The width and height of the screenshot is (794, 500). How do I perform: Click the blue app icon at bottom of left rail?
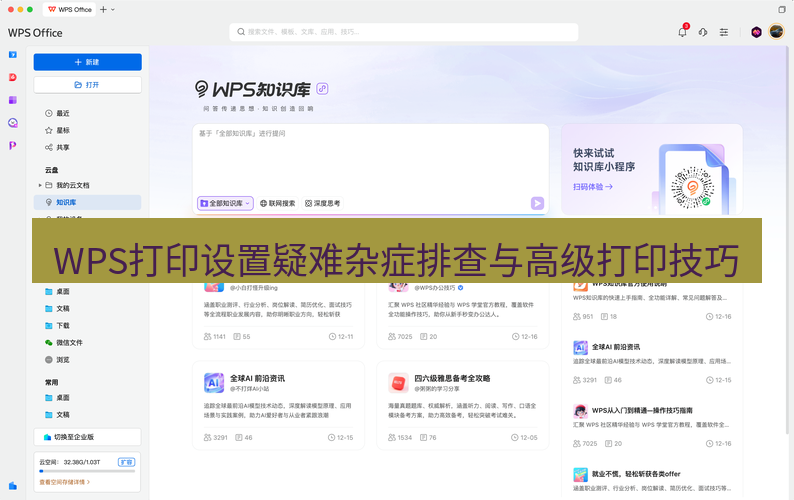[13, 486]
